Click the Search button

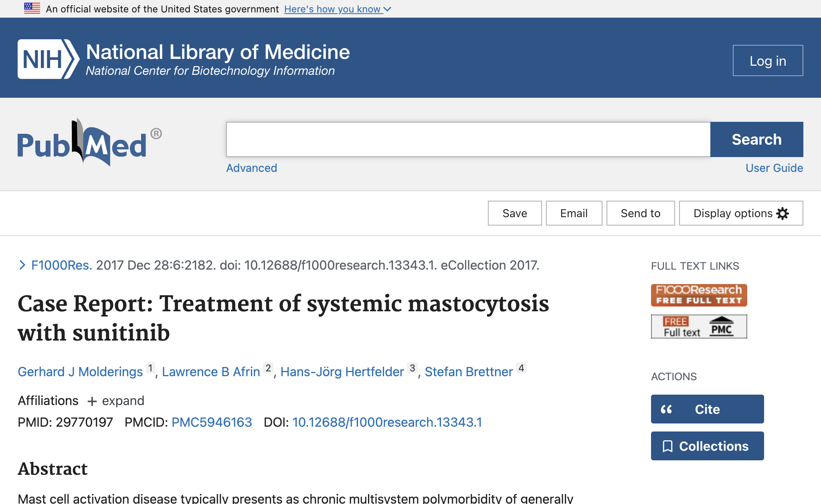click(x=756, y=139)
